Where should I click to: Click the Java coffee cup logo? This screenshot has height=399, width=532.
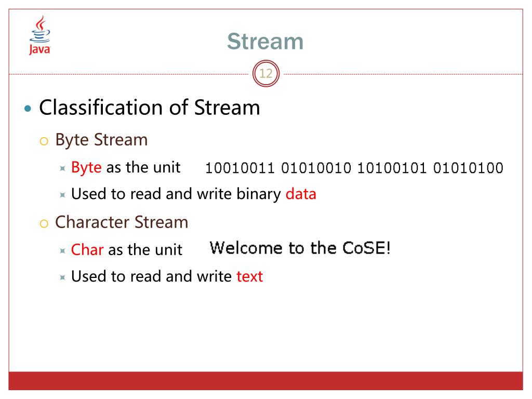click(39, 35)
